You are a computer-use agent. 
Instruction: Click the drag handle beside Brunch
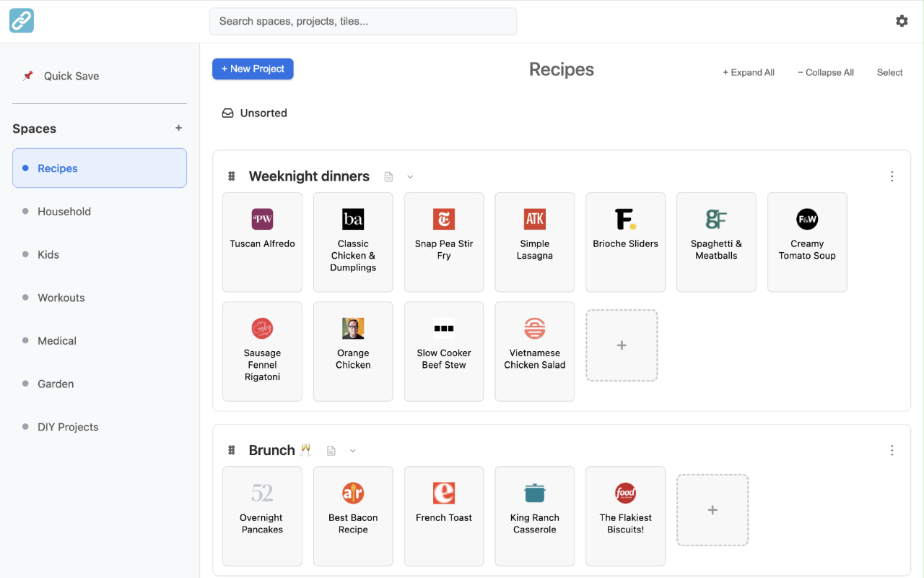point(231,449)
